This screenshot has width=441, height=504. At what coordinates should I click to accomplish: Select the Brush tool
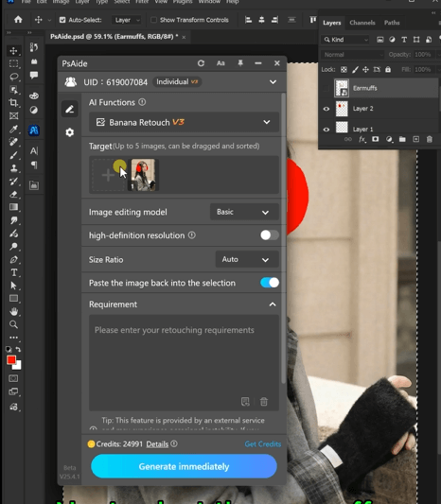pos(13,155)
